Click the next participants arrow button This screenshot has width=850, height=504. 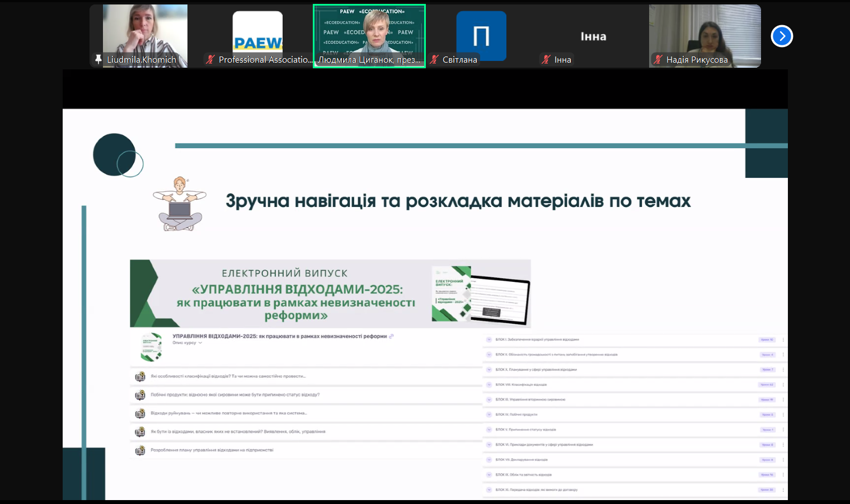tap(782, 36)
